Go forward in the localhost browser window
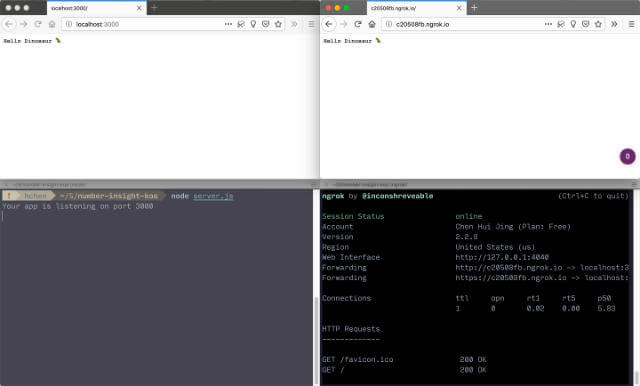The height and width of the screenshot is (386, 640). tap(24, 24)
